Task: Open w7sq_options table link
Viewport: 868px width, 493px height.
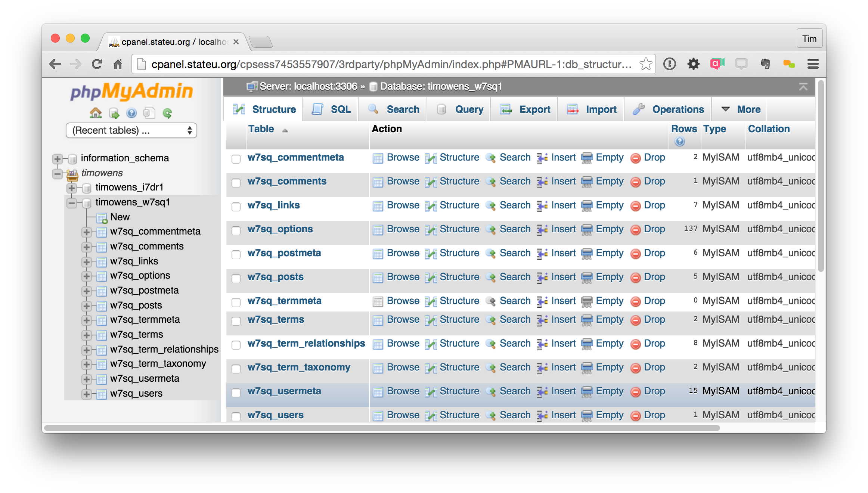Action: pyautogui.click(x=280, y=229)
